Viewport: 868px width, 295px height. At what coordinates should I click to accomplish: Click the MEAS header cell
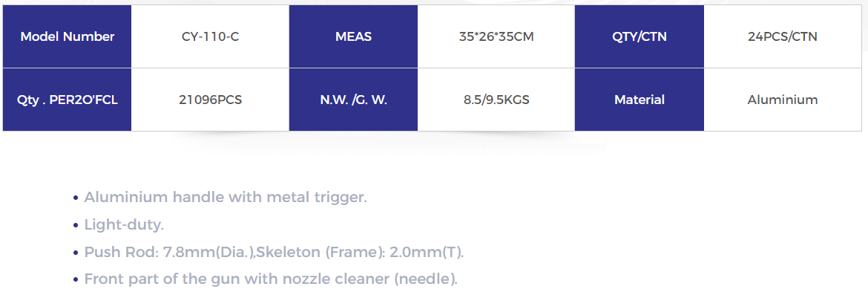[x=353, y=36]
